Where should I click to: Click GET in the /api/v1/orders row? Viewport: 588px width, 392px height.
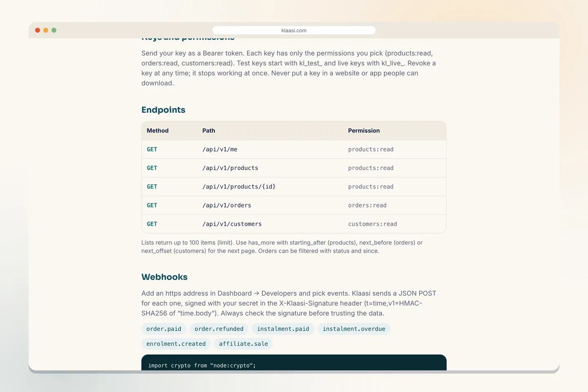152,205
